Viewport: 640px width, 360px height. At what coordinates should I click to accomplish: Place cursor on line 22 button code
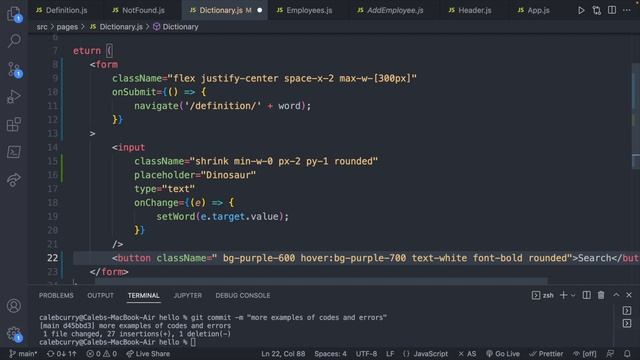[x=356, y=258]
